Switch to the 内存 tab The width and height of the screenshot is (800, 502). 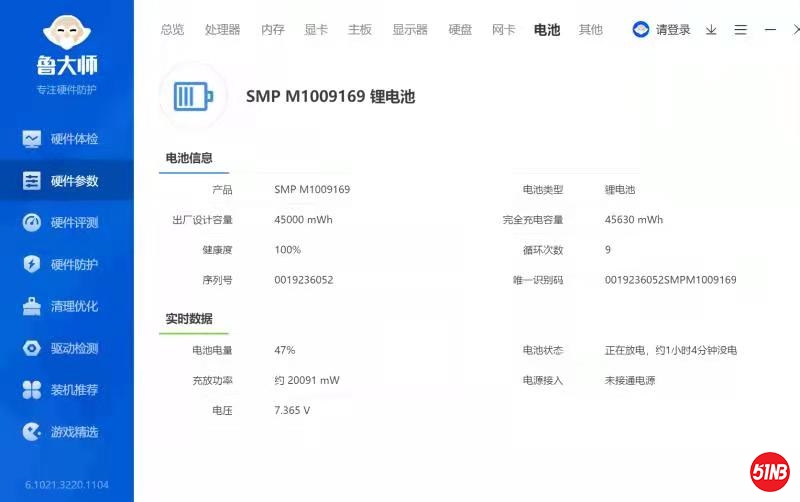pyautogui.click(x=272, y=30)
